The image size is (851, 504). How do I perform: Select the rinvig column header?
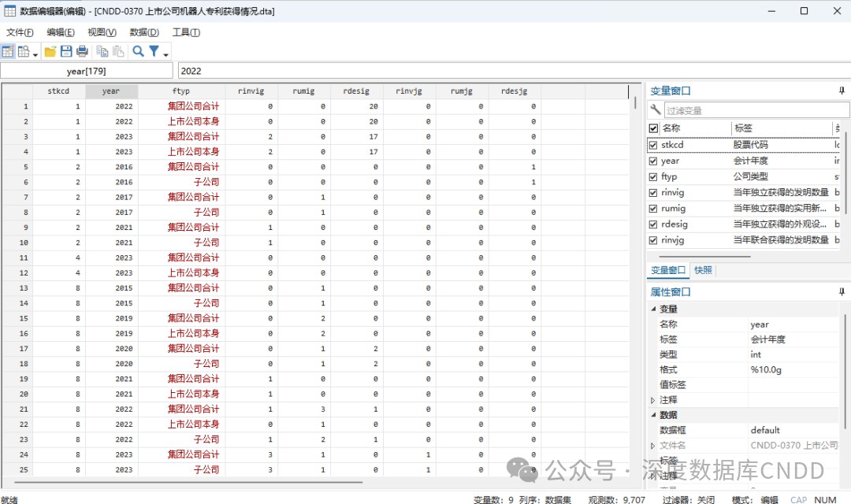pos(251,91)
